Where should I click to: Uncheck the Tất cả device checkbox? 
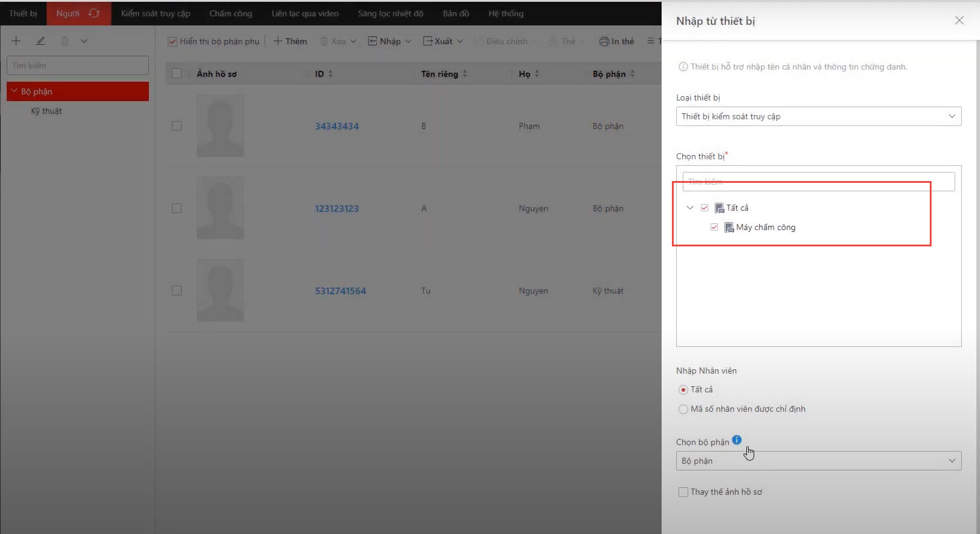point(705,208)
